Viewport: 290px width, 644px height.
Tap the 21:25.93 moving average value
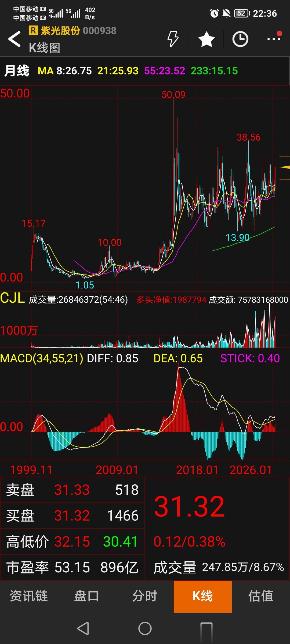click(x=118, y=71)
